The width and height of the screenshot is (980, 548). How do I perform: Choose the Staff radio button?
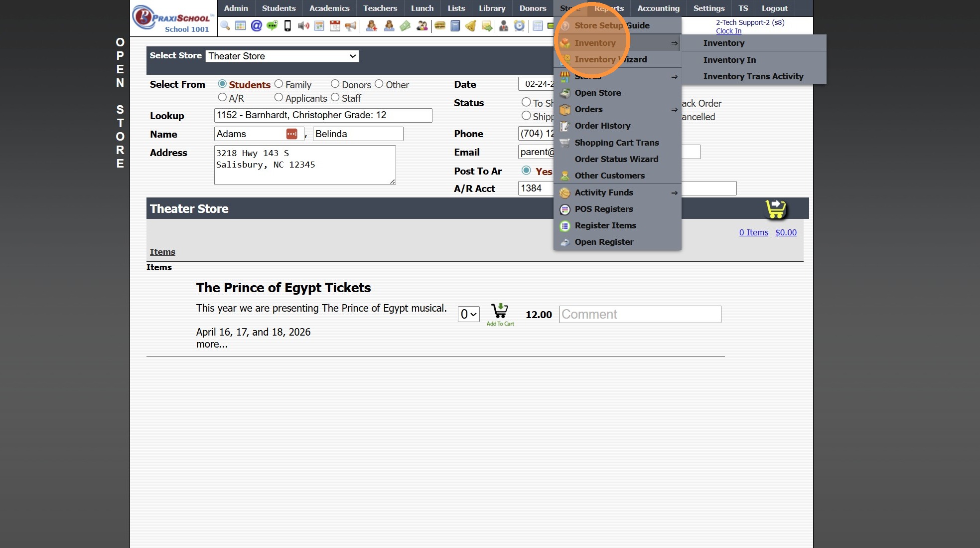click(x=335, y=98)
